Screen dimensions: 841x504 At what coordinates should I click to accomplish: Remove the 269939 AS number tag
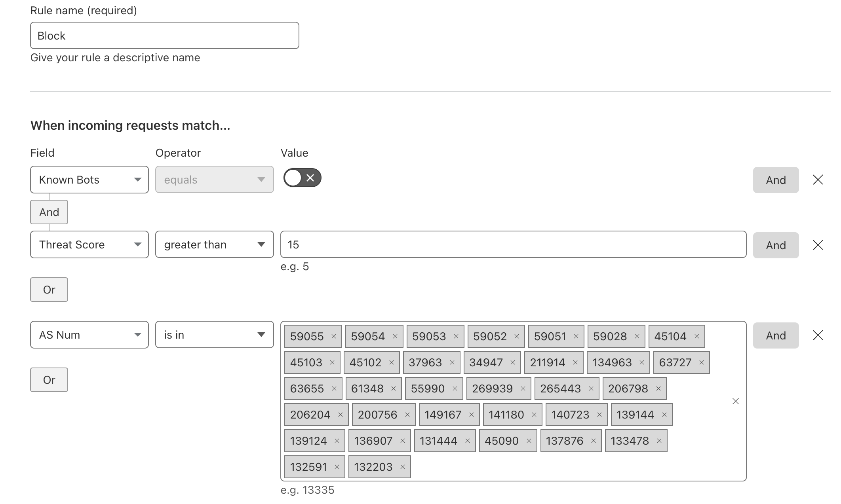tap(523, 388)
